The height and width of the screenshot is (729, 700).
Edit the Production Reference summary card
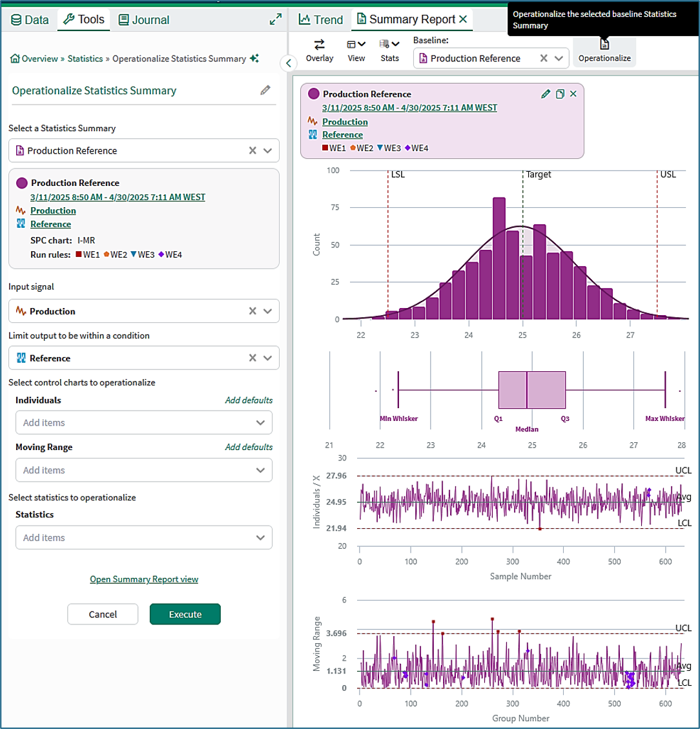(546, 94)
